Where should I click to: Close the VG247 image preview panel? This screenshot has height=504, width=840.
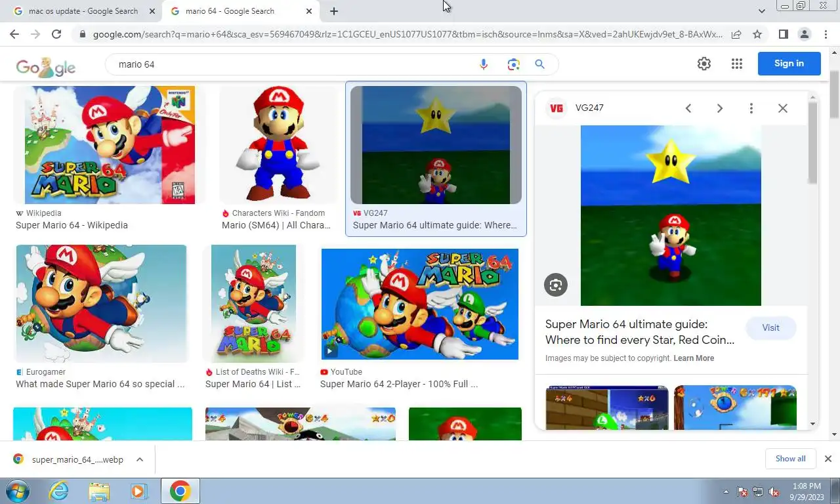click(783, 108)
